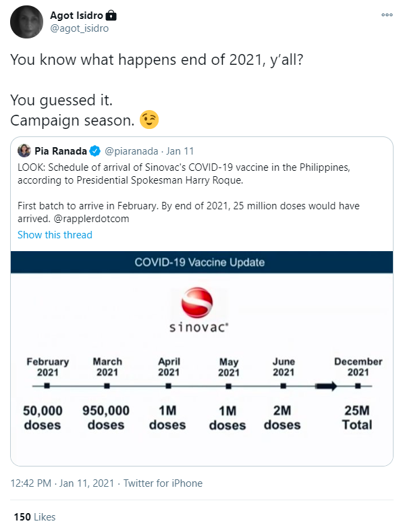
Task: Click Pia Ranada's verified badge
Action: point(95,151)
